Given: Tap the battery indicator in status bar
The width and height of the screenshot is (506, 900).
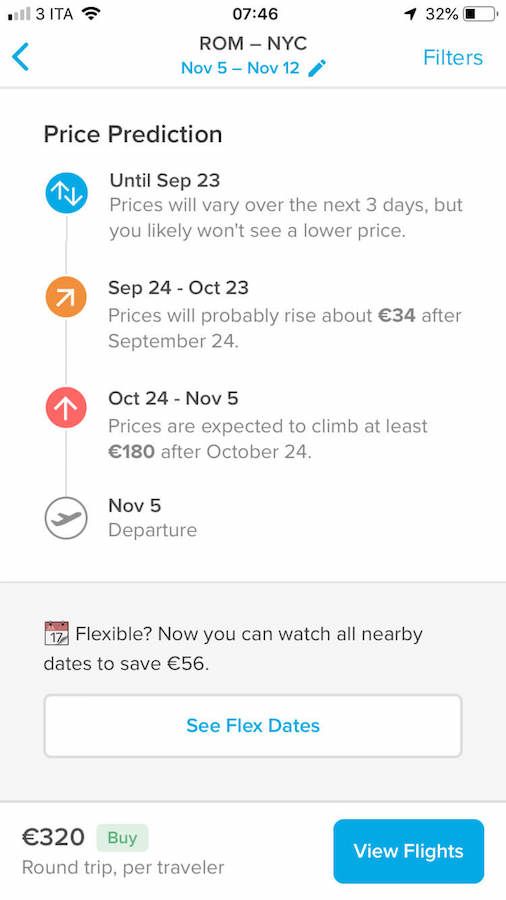Looking at the screenshot, I should 481,14.
